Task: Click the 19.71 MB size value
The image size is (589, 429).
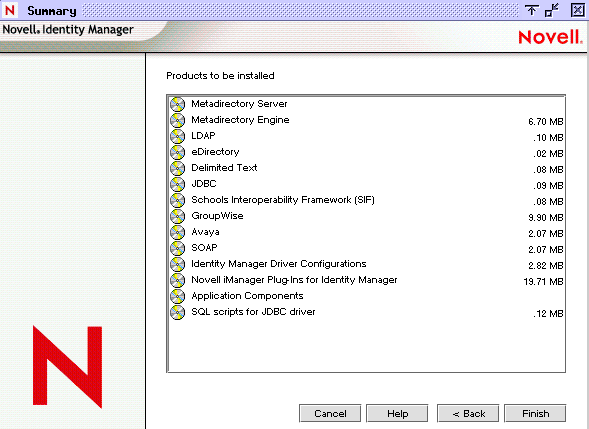Action: [543, 282]
